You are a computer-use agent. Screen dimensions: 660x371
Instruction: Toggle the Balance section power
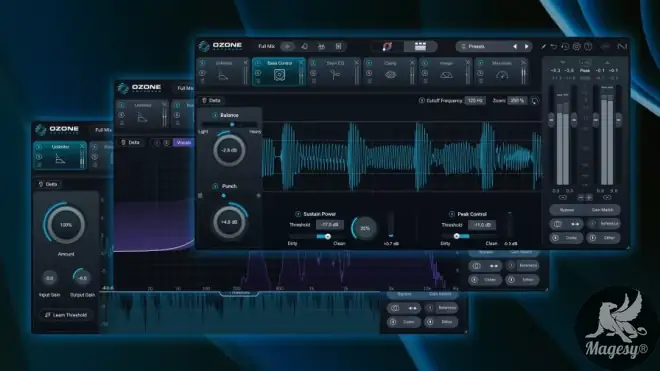[x=215, y=115]
